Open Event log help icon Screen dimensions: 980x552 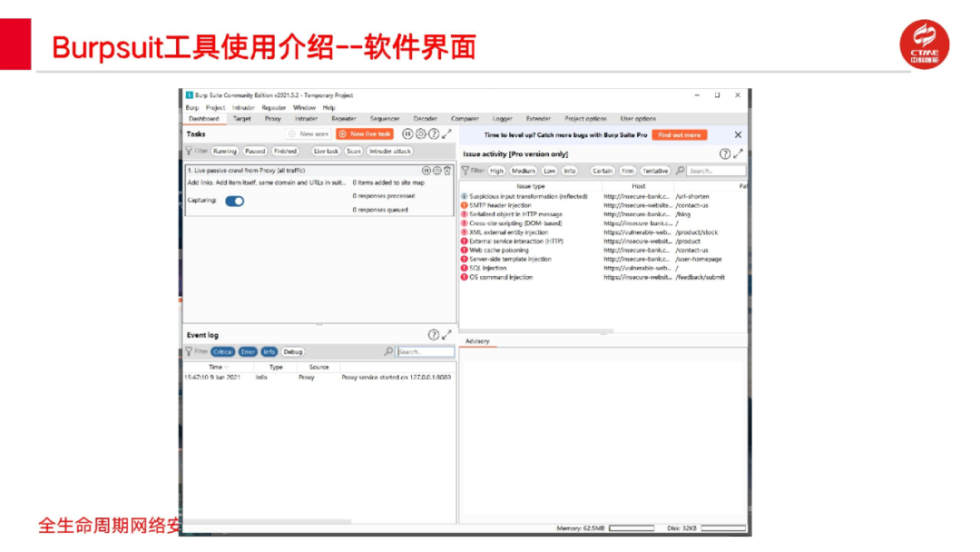click(x=433, y=335)
